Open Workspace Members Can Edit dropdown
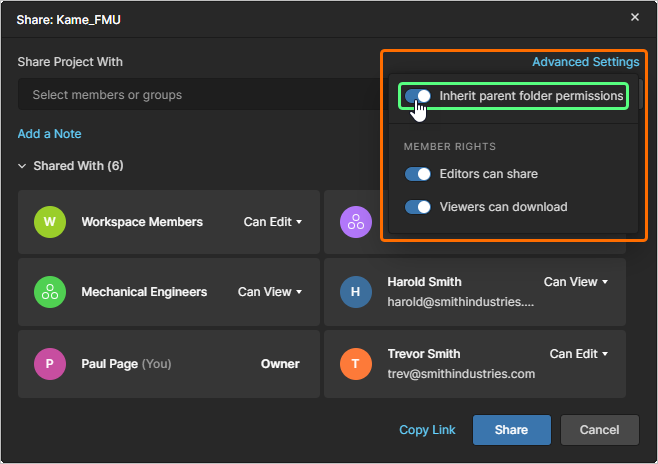 (x=273, y=222)
